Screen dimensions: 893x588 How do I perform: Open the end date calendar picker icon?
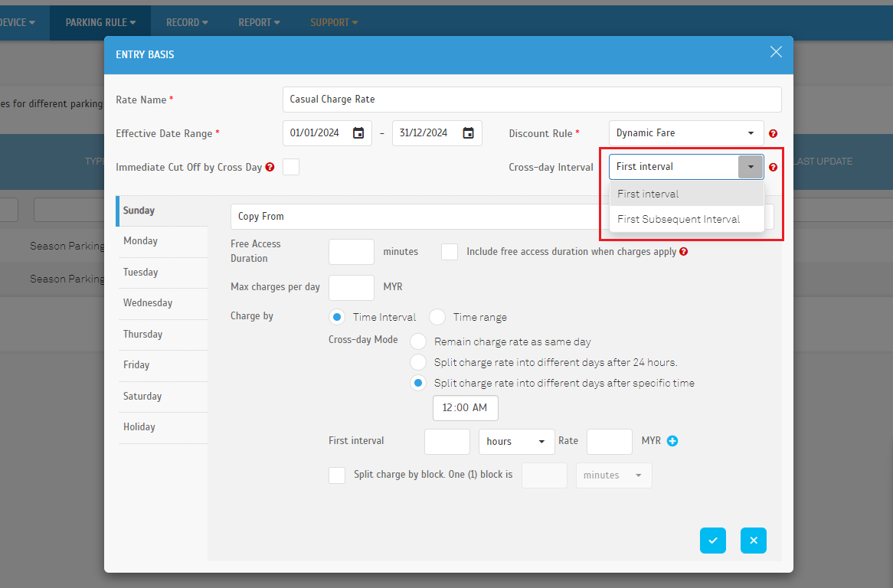pos(468,133)
